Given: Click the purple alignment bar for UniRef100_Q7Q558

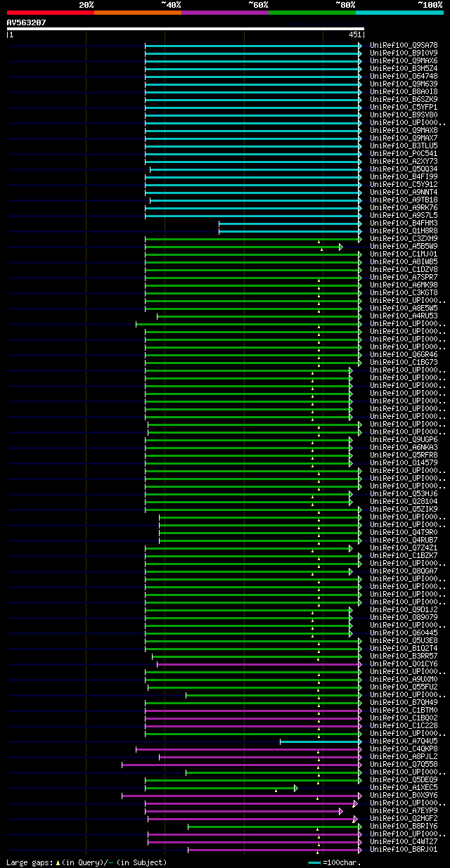Looking at the screenshot, I should 240,765.
